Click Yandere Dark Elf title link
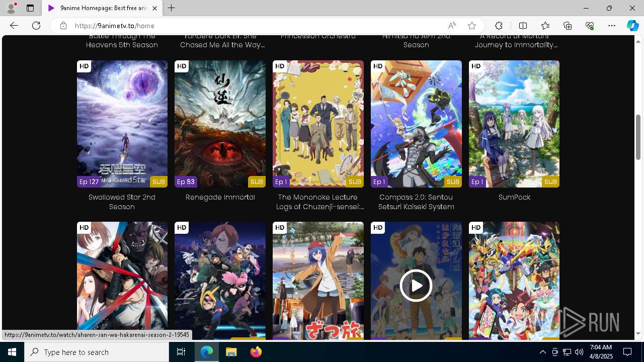The image size is (644, 362). [222, 41]
